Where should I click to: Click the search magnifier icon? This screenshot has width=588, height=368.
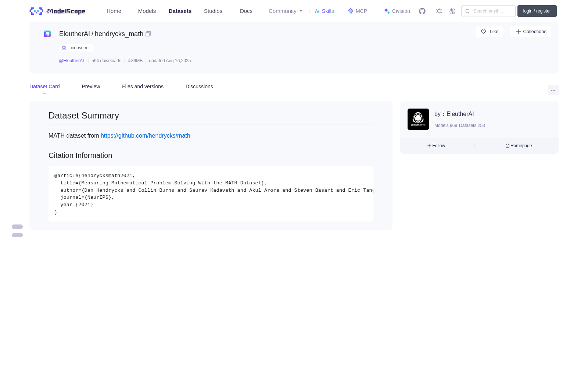pos(467,11)
